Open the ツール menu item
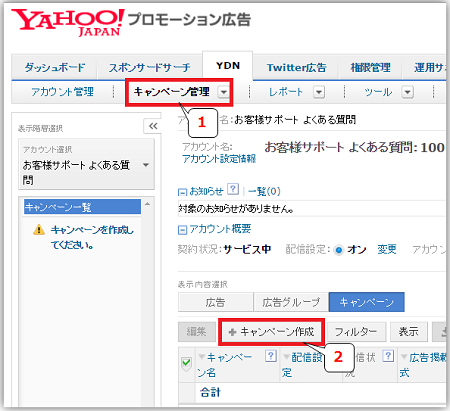This screenshot has width=450, height=411. [378, 92]
